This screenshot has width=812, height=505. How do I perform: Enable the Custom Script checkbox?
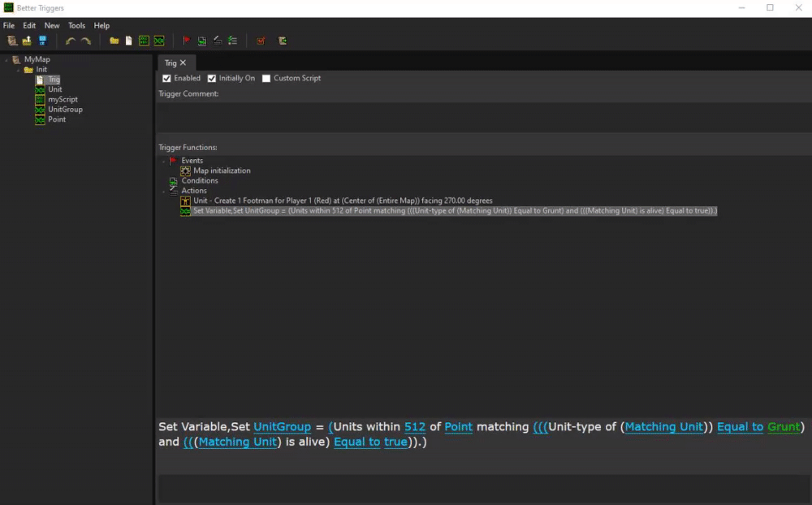click(x=266, y=79)
